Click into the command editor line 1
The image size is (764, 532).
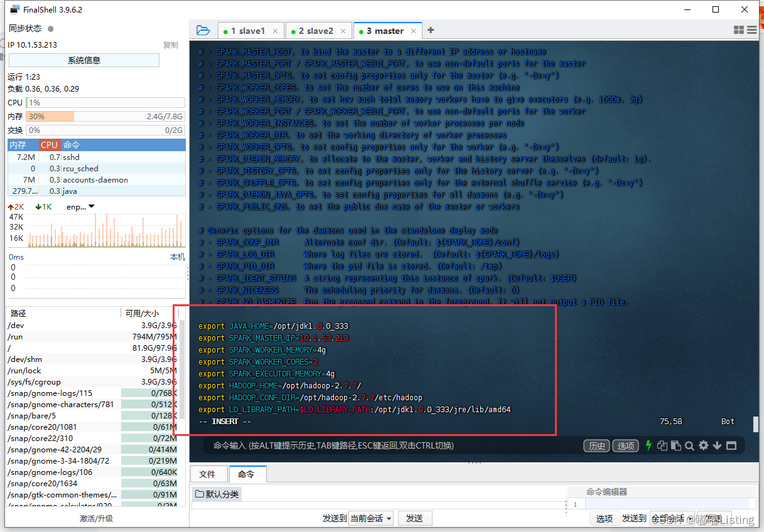tap(669, 504)
